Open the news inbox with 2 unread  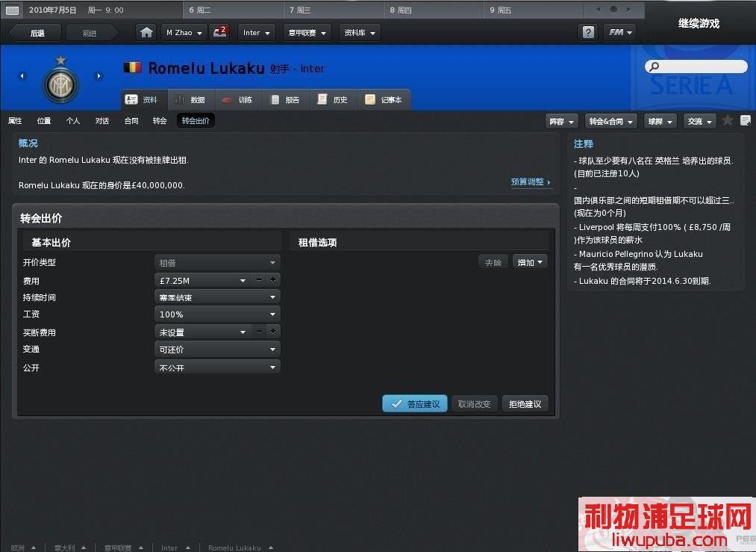(x=220, y=32)
